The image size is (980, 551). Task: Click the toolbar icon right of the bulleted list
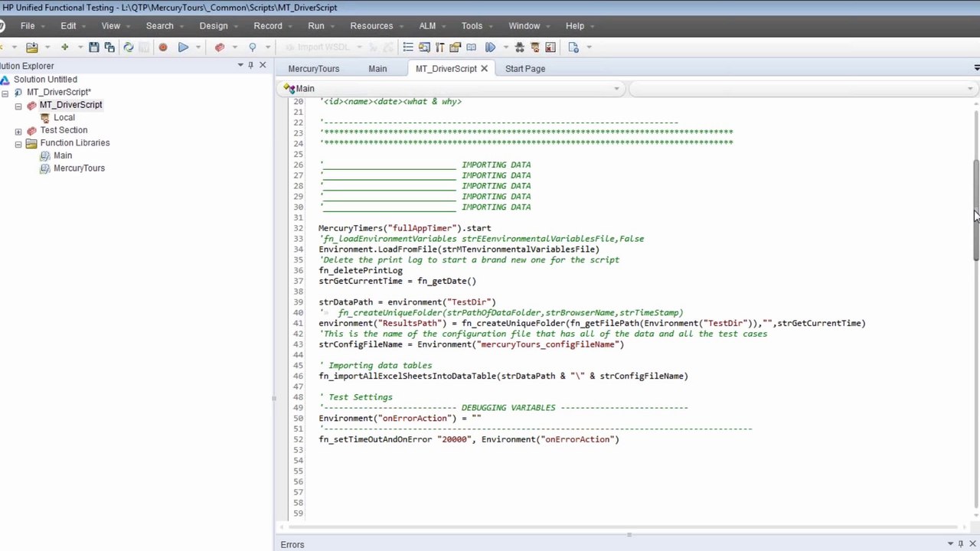point(424,47)
